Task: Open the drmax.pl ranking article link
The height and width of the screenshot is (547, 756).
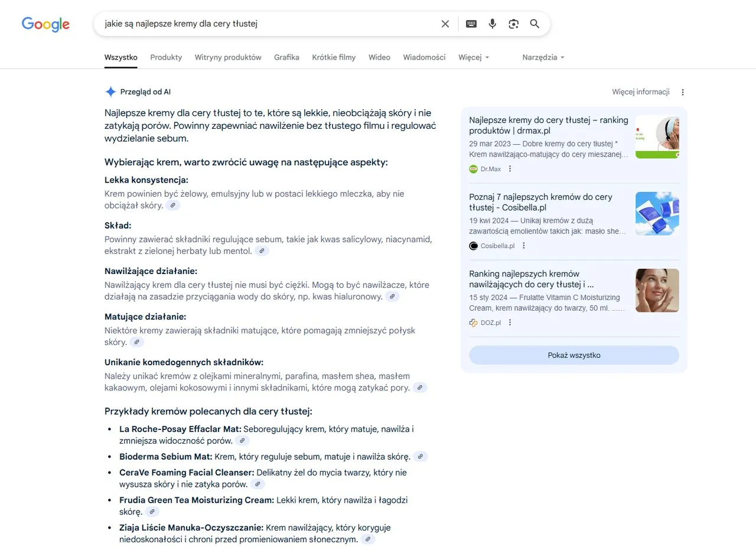Action: [x=548, y=125]
